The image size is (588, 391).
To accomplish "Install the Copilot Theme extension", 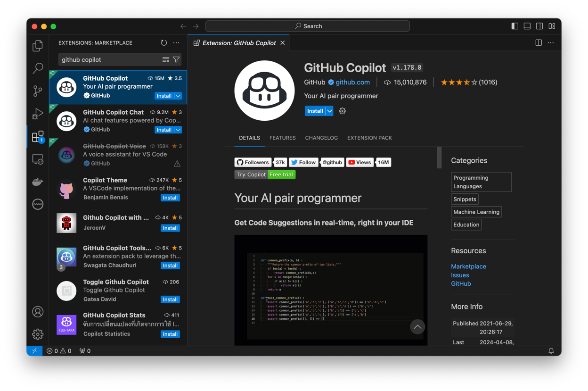I will click(x=170, y=198).
